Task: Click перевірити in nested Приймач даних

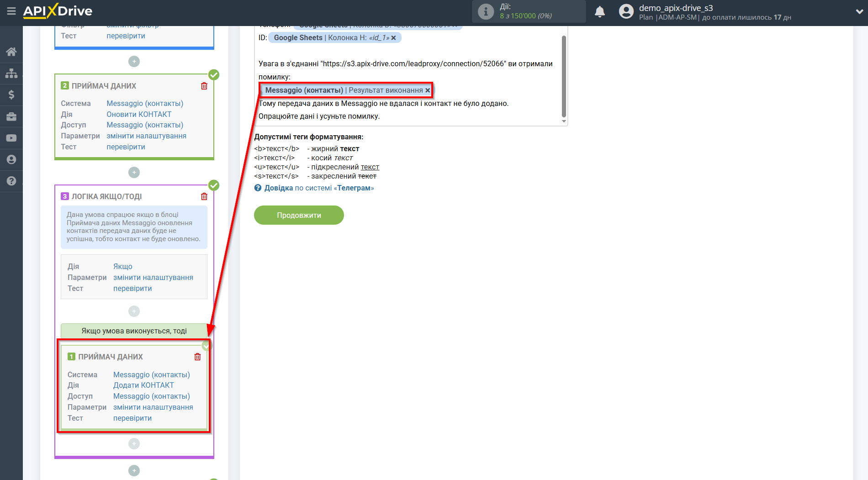Action: point(132,418)
